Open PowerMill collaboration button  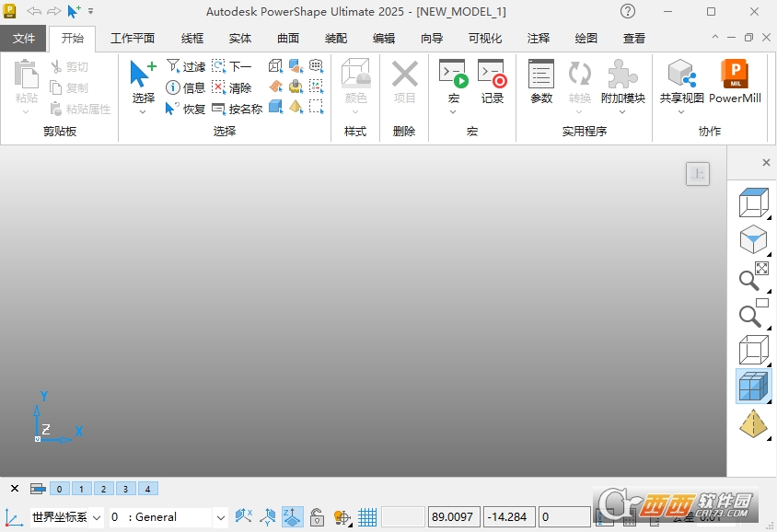pos(735,82)
